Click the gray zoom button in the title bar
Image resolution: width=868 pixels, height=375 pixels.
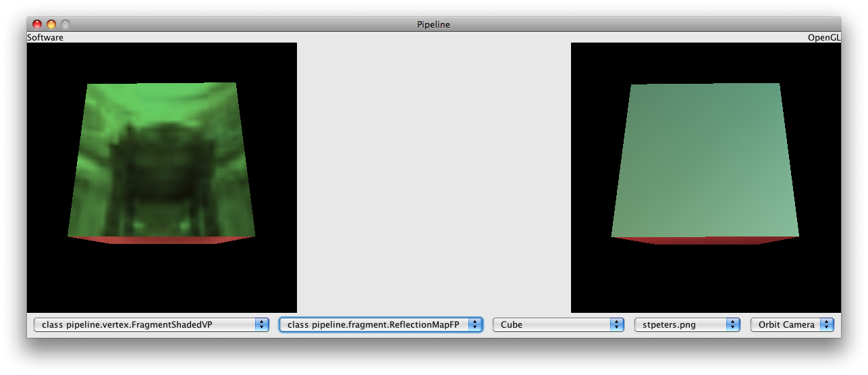coord(65,24)
